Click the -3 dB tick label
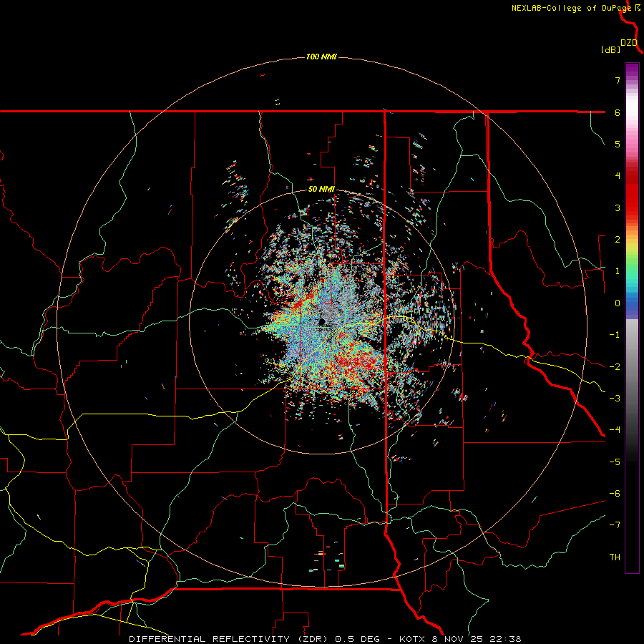 coord(615,399)
